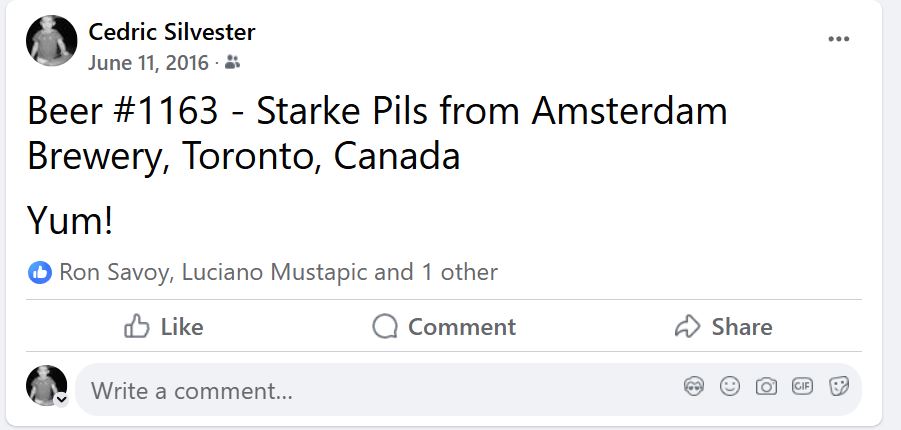The width and height of the screenshot is (901, 430).
Task: Open the emoji picker in comment box
Action: tap(730, 387)
